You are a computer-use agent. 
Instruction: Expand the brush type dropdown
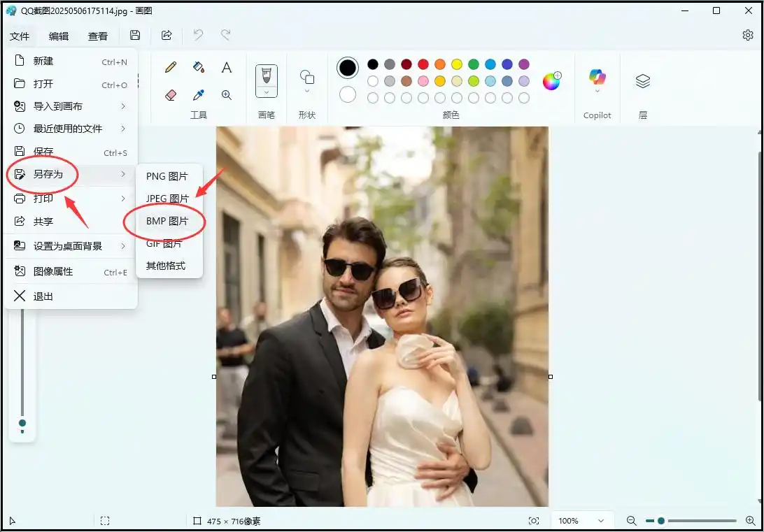click(x=266, y=92)
